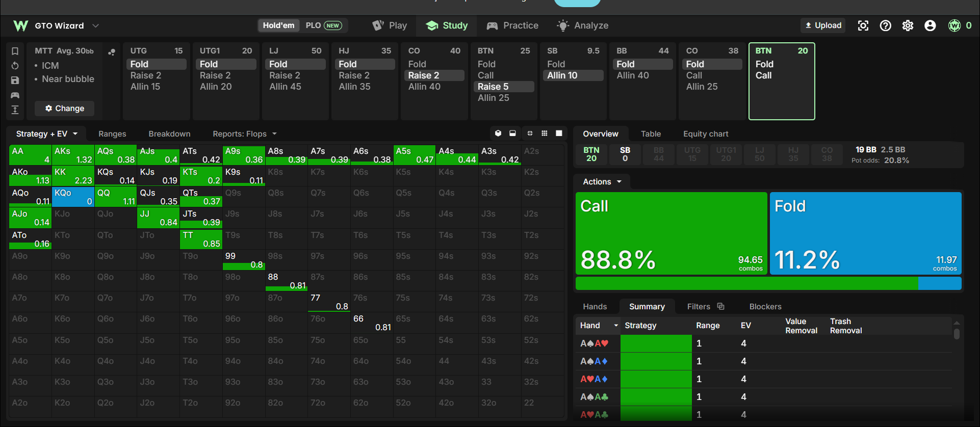
Task: Select the SB 0 position chip
Action: point(625,154)
